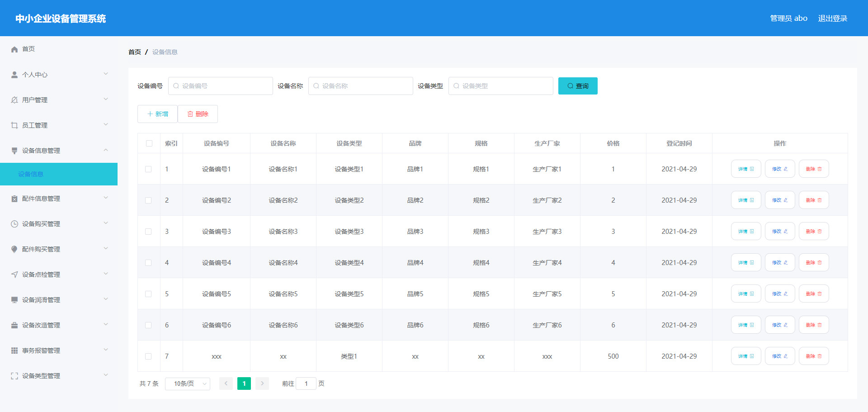Toggle the select-all checkbox in table header
The height and width of the screenshot is (412, 868).
149,143
